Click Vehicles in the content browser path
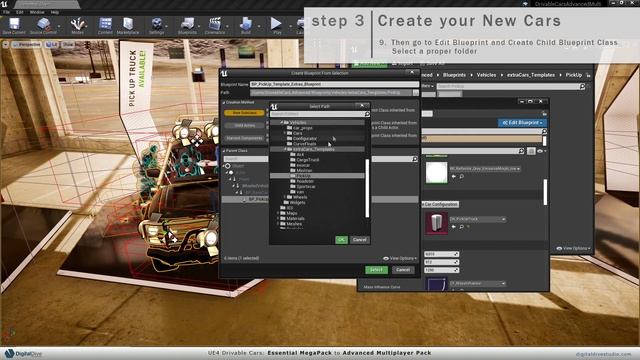Image resolution: width=640 pixels, height=360 pixels. pyautogui.click(x=486, y=75)
